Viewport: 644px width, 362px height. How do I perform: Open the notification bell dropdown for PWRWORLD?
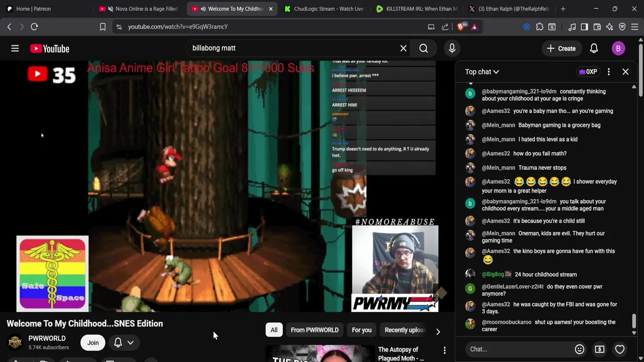coord(123,343)
